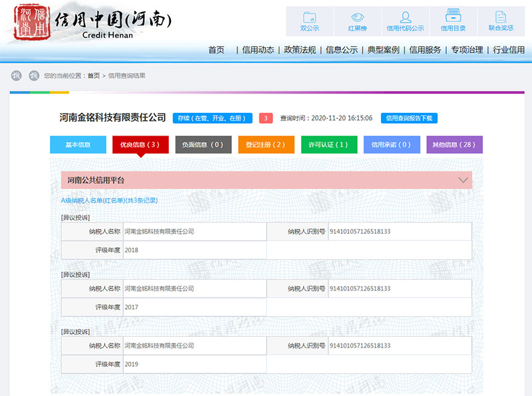Switch to the 负面信息 (0) tab

pos(203,145)
